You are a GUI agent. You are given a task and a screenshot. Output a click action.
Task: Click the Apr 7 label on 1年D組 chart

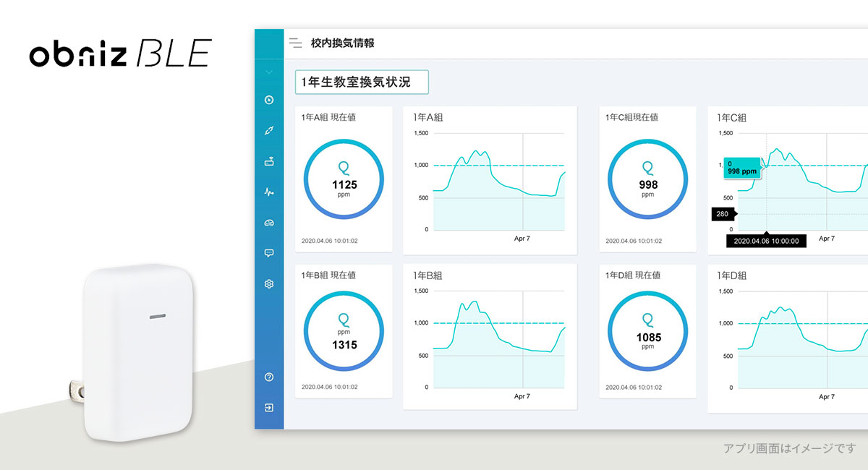tap(826, 397)
